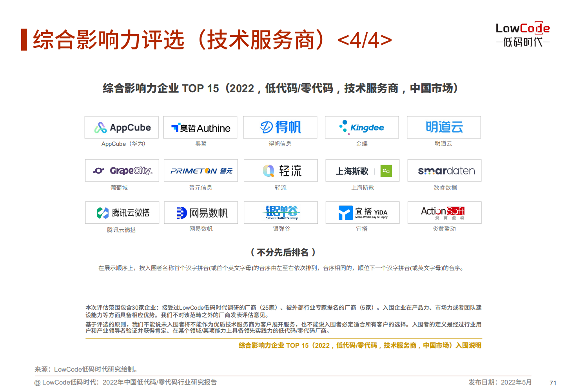566x392 pixels.
Task: Click the ActionSoft 炎黄盈动 logo card
Action: coord(444,213)
